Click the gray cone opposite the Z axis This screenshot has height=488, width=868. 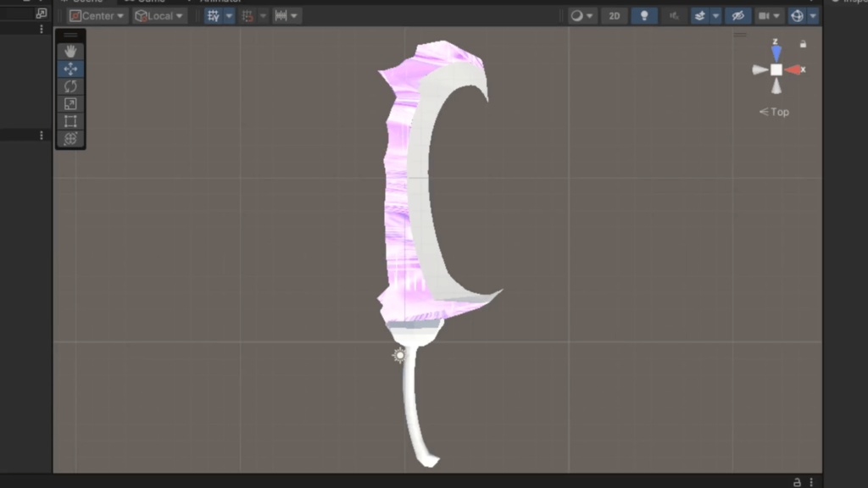776,86
